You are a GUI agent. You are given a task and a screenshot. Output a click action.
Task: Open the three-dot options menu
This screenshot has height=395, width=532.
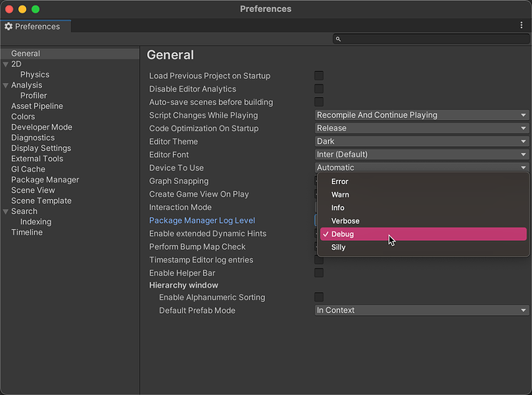[522, 25]
